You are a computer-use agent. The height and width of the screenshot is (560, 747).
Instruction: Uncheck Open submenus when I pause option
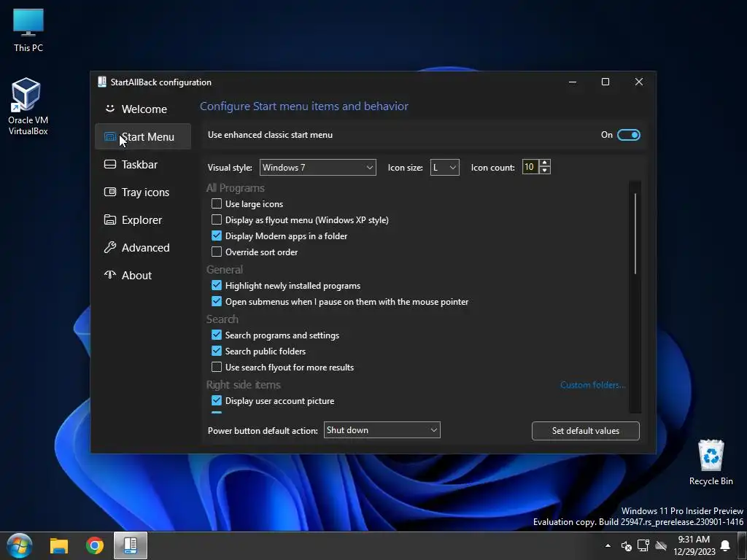[217, 301]
